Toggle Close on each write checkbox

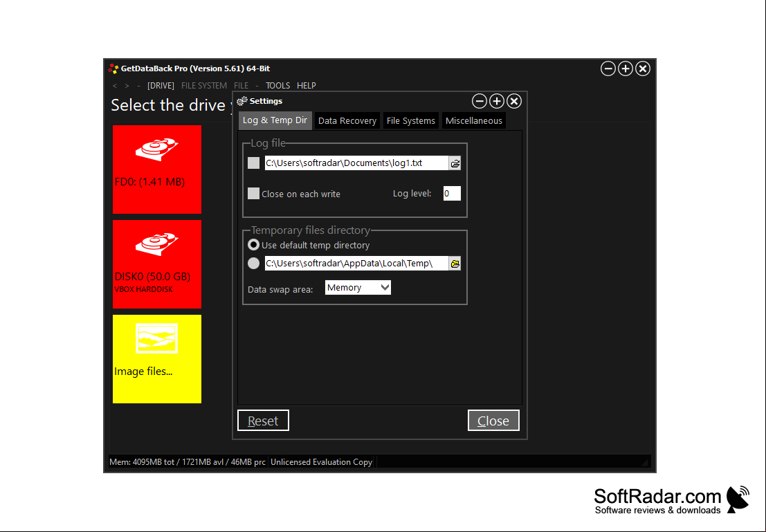coord(253,194)
